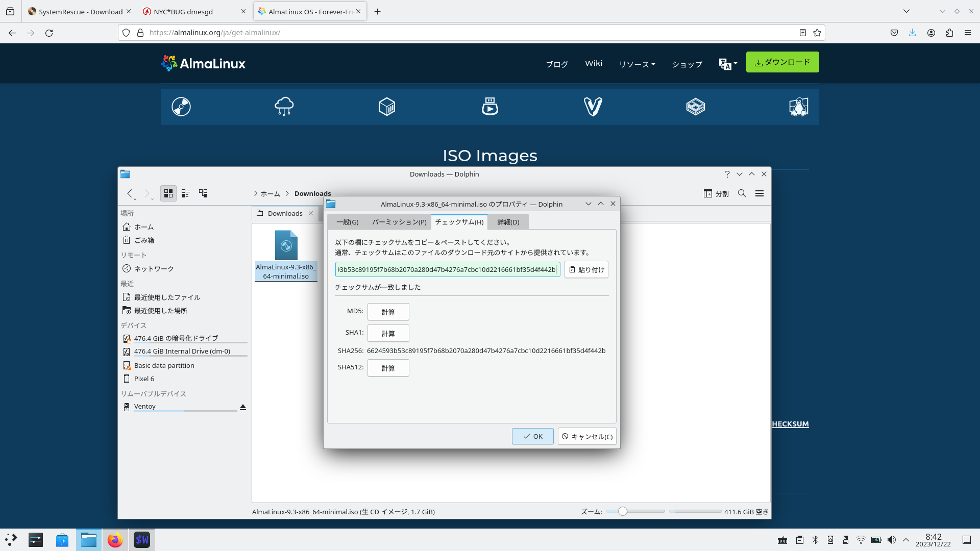
Task: Click the container box icon on AlmaLinux site
Action: (x=387, y=107)
